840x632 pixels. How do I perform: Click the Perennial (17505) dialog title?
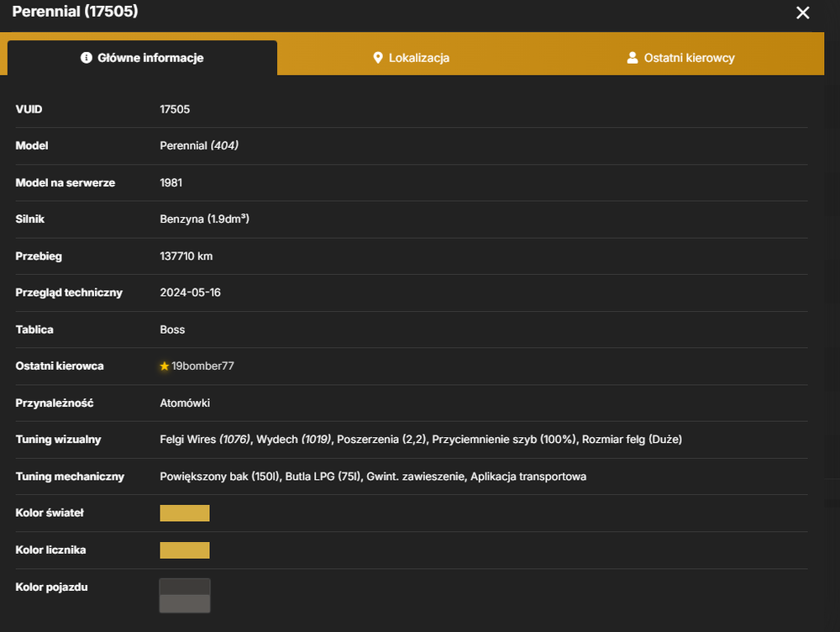pos(75,11)
